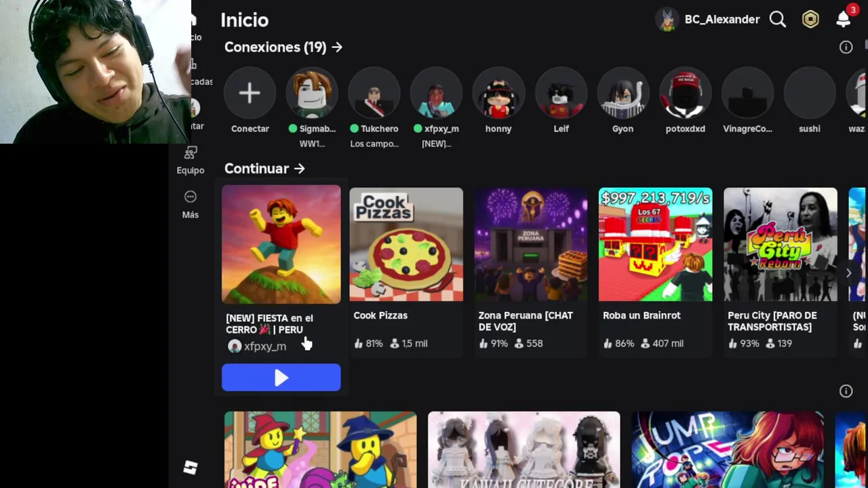Click Peru City [PARO DE TRANSPORTISTAS] title
The width and height of the screenshot is (868, 488).
pos(772,321)
